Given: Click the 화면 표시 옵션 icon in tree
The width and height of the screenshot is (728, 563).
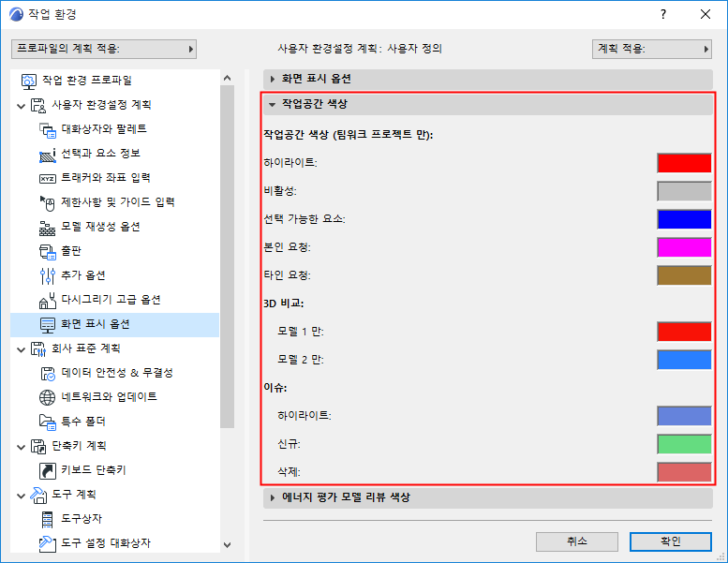Looking at the screenshot, I should pyautogui.click(x=48, y=325).
